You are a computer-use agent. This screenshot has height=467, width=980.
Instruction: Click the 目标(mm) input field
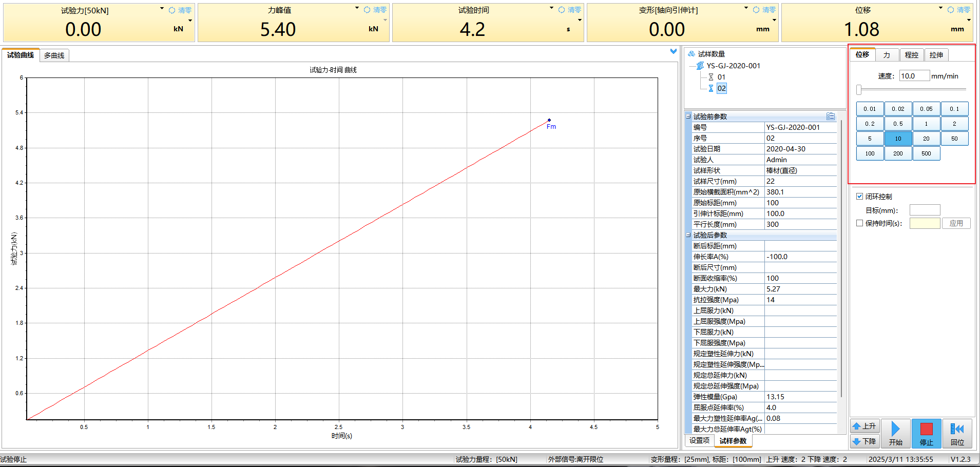925,210
